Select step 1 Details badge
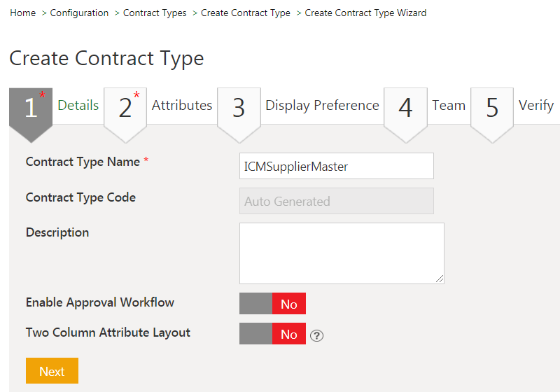This screenshot has width=560, height=392. (x=31, y=108)
